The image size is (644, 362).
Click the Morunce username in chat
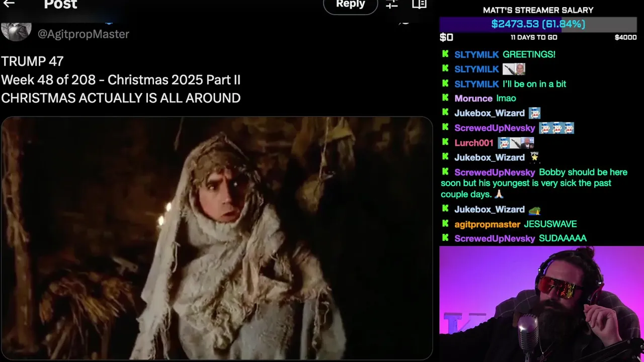pyautogui.click(x=473, y=99)
